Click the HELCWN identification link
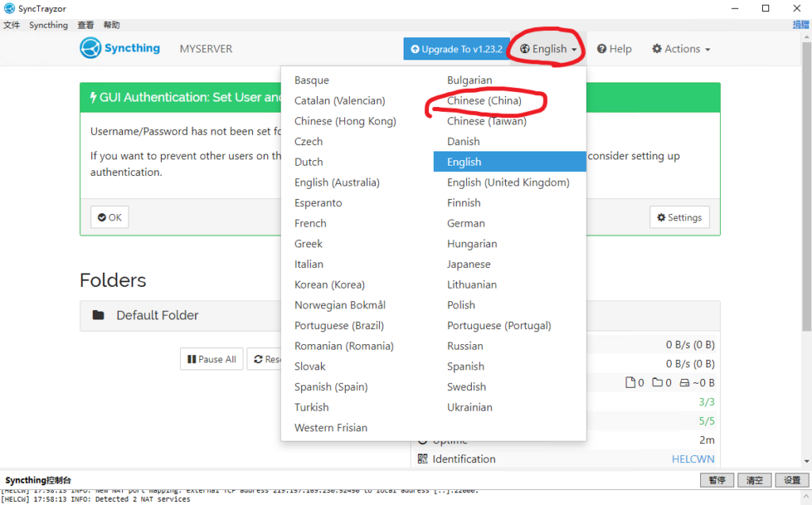This screenshot has height=505, width=812. (693, 459)
